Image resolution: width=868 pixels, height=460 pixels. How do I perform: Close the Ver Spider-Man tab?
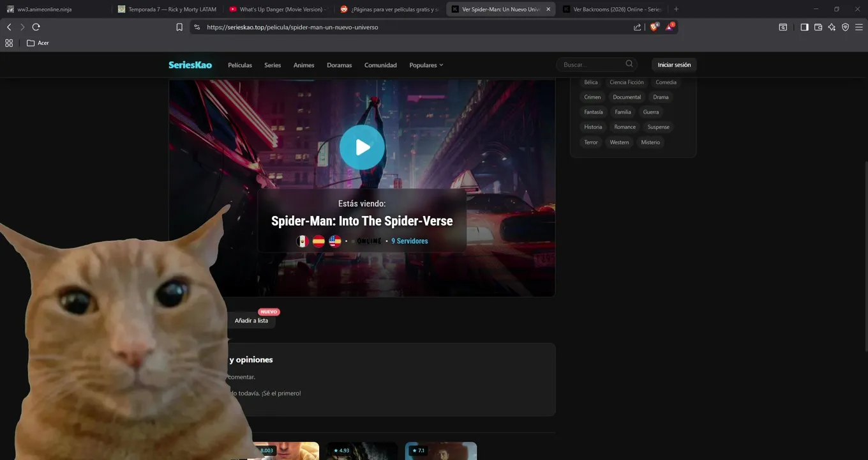coord(548,9)
